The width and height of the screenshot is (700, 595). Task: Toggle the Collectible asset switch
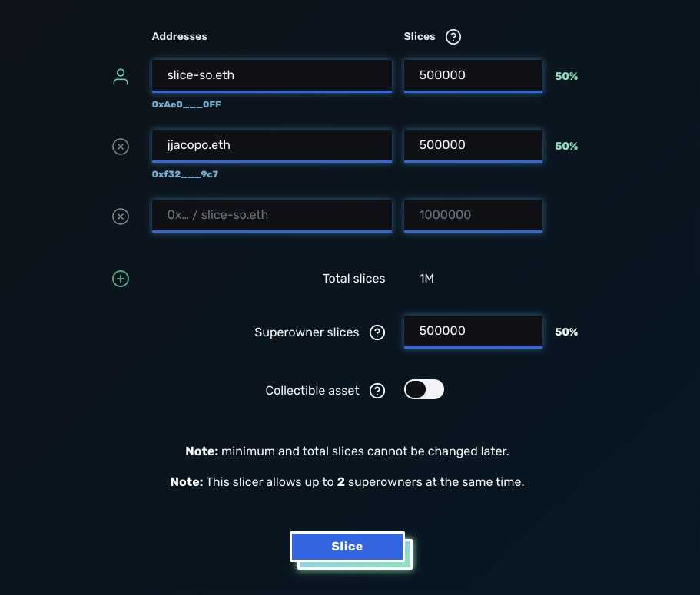(424, 389)
